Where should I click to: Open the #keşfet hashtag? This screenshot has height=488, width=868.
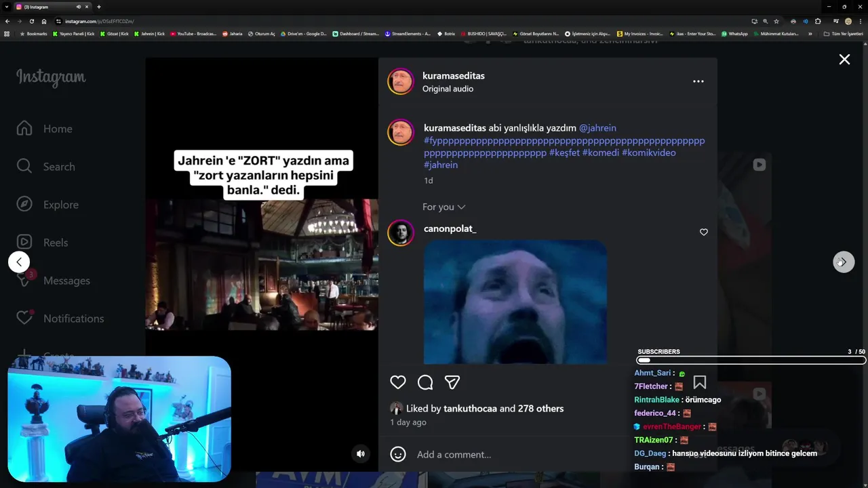tap(564, 152)
